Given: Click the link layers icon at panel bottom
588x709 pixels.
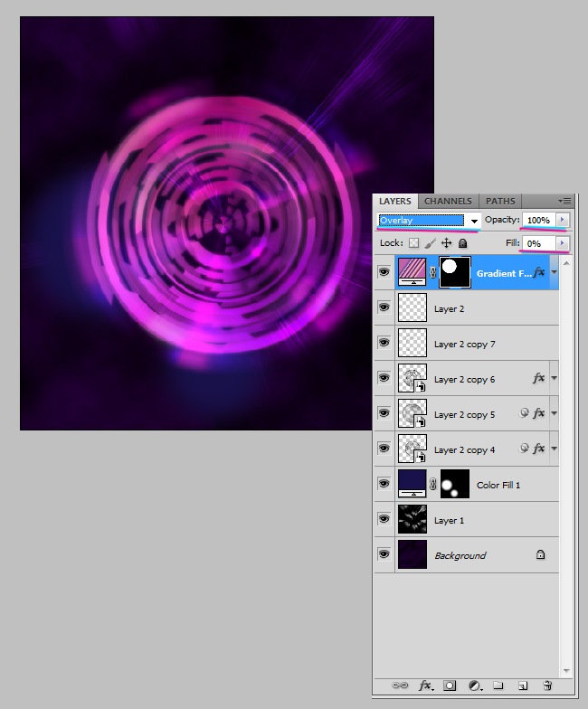Looking at the screenshot, I should (400, 685).
